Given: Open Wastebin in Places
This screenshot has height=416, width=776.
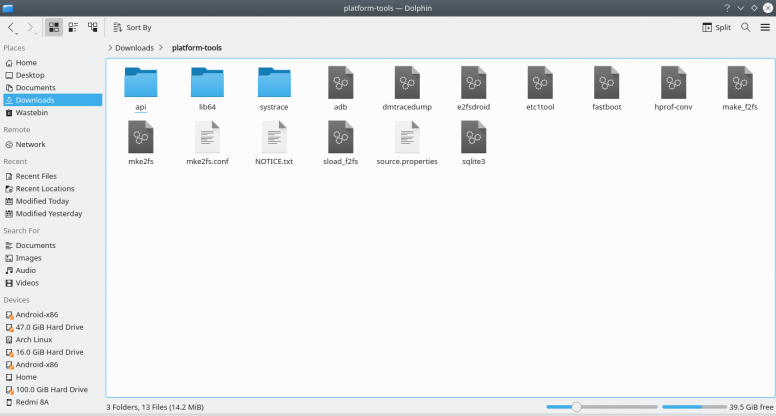Looking at the screenshot, I should pyautogui.click(x=52, y=113).
